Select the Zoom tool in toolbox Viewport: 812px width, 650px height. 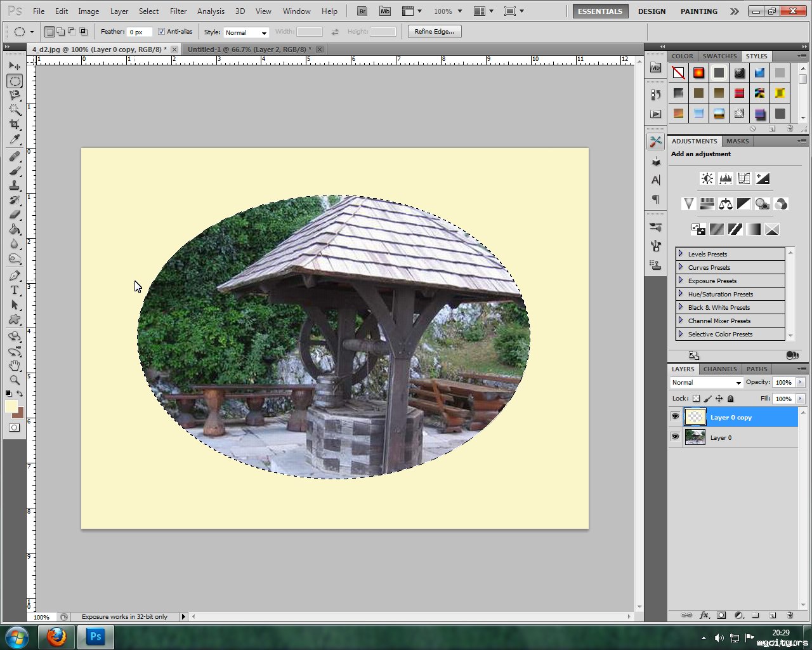click(x=15, y=380)
